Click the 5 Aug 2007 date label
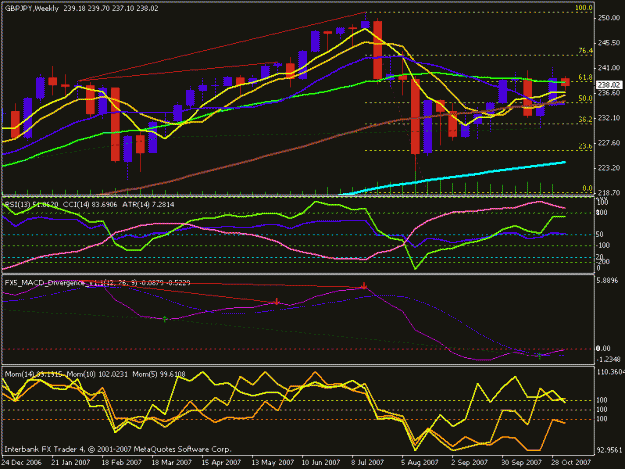Viewport: 625px width, 469px height. [x=420, y=463]
